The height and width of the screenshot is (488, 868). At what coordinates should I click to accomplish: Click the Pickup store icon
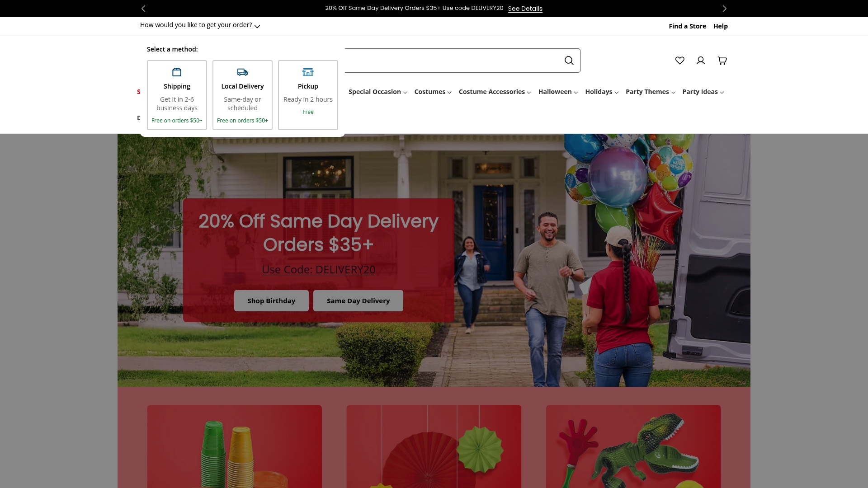[x=308, y=72]
